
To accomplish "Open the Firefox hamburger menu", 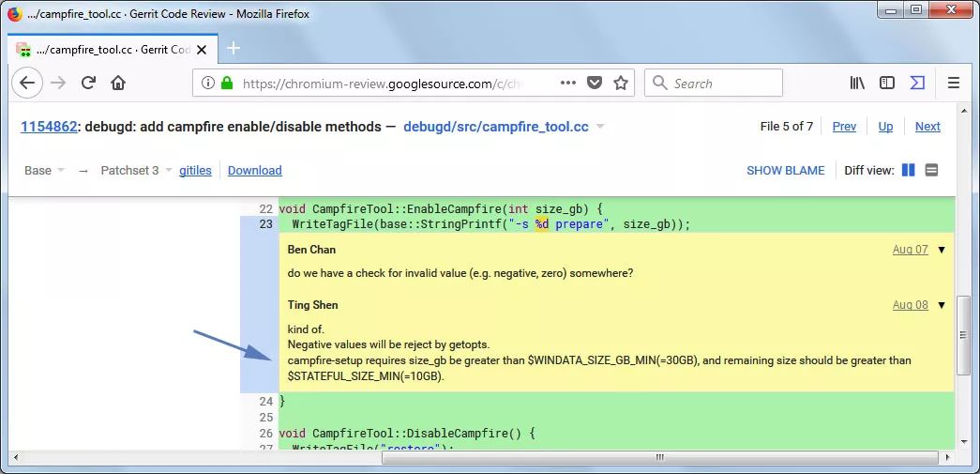I will pos(953,83).
